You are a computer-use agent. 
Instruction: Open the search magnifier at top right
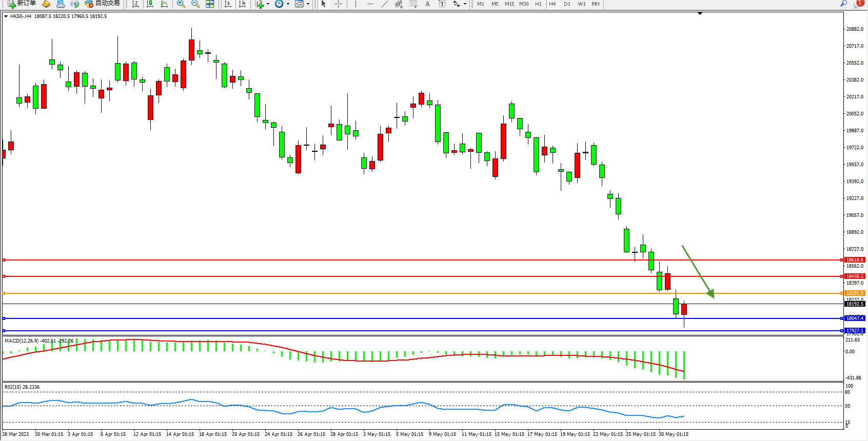[844, 4]
